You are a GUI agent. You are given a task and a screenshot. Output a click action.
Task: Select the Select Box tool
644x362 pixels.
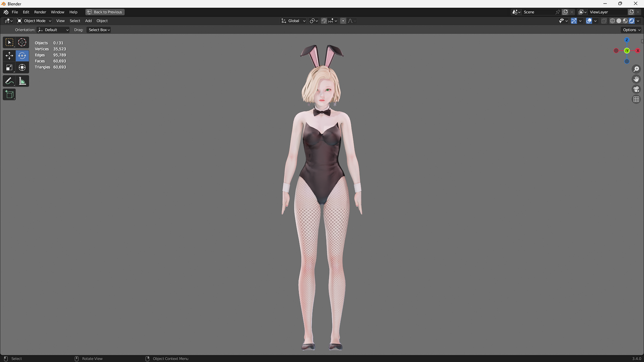click(x=9, y=42)
